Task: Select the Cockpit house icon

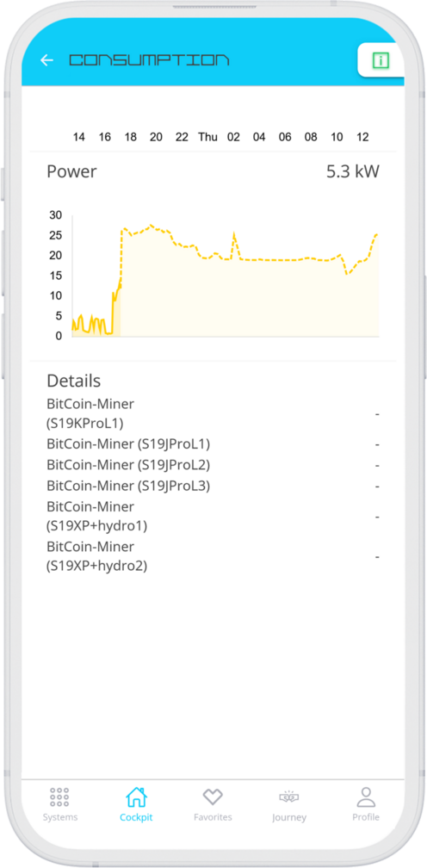Action: click(x=136, y=797)
